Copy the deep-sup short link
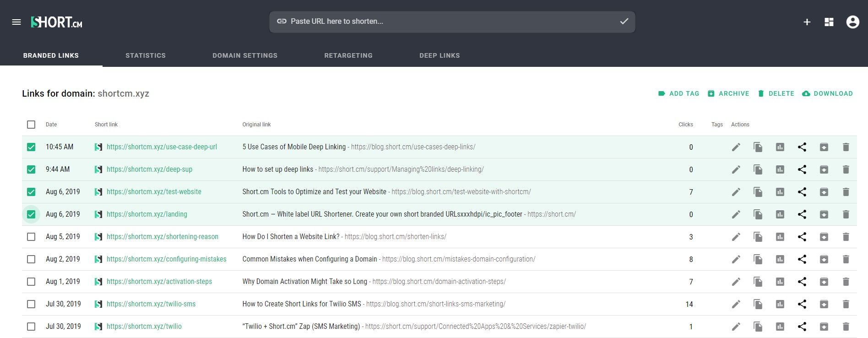Image resolution: width=868 pixels, height=338 pixels. point(758,169)
